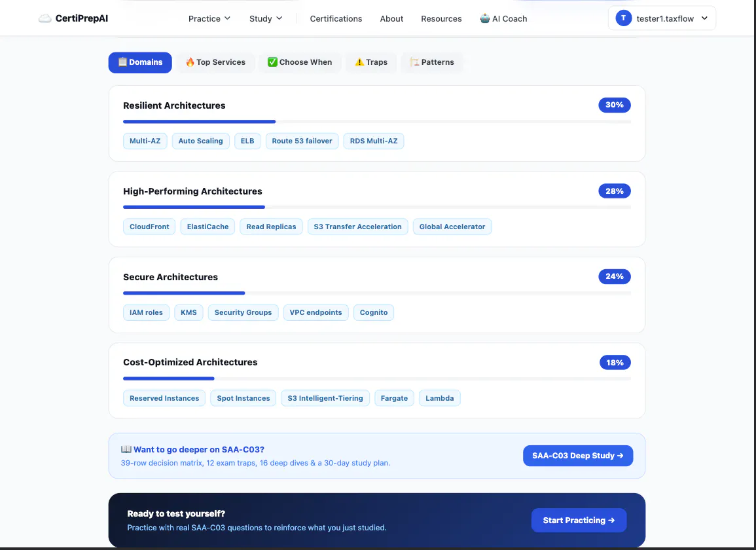Switch to the Top Services tab
Screen dimensions: 756x550
coord(215,62)
